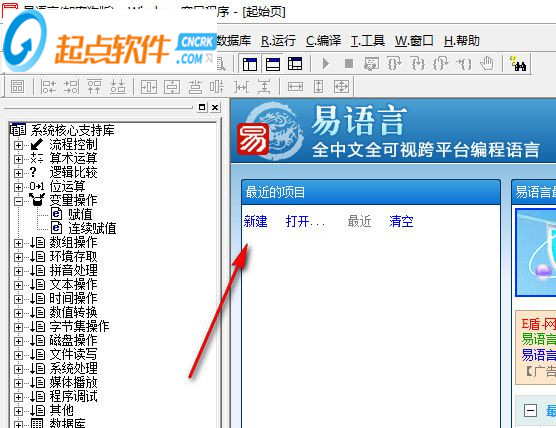Click the center vertically icon
The width and height of the screenshot is (556, 428).
tap(172, 87)
